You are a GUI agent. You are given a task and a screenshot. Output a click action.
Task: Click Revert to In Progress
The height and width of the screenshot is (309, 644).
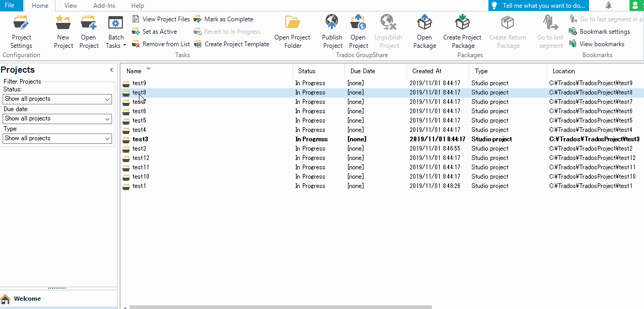(227, 32)
